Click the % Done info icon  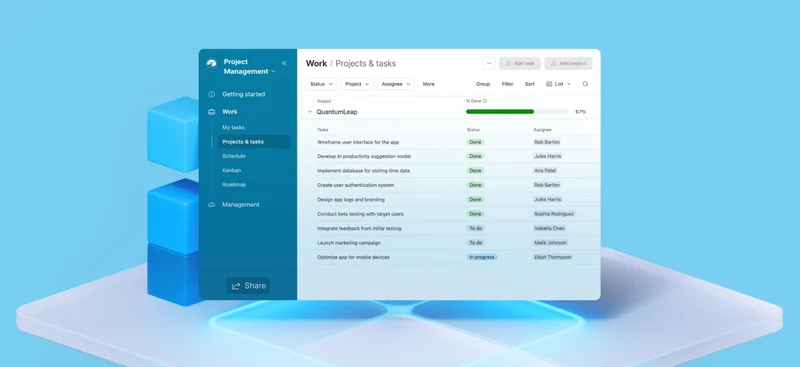[x=485, y=101]
